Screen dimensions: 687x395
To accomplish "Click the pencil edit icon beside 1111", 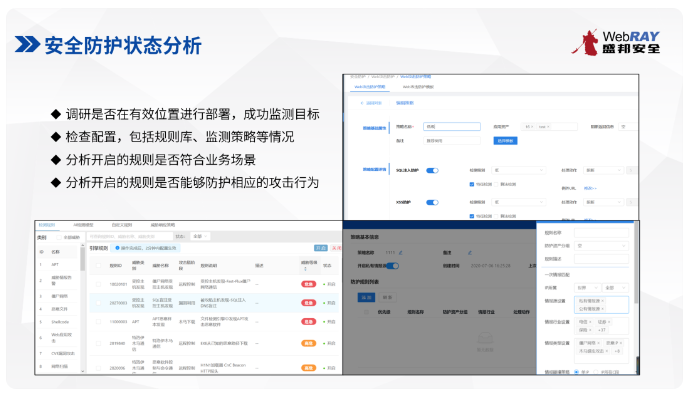I will (401, 253).
